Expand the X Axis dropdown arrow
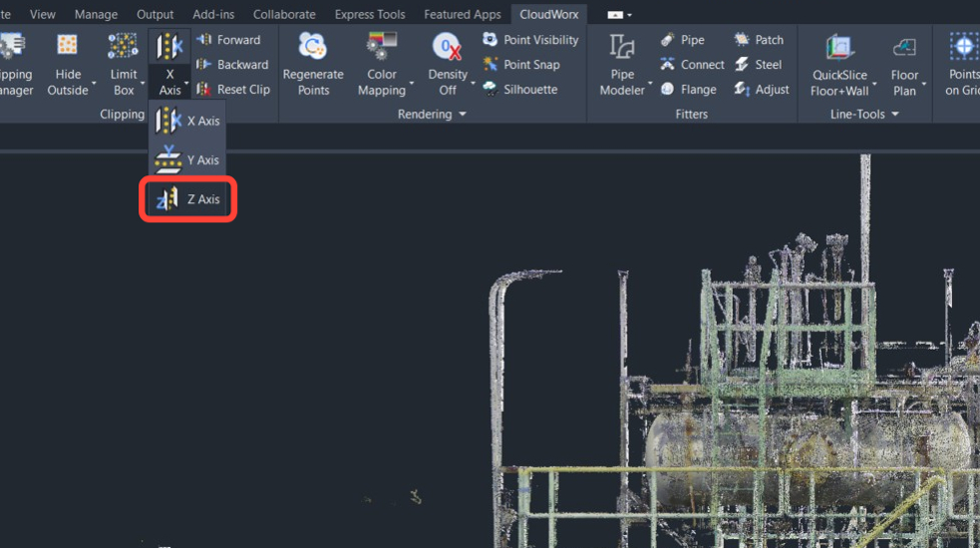The height and width of the screenshot is (548, 980). pyautogui.click(x=186, y=83)
